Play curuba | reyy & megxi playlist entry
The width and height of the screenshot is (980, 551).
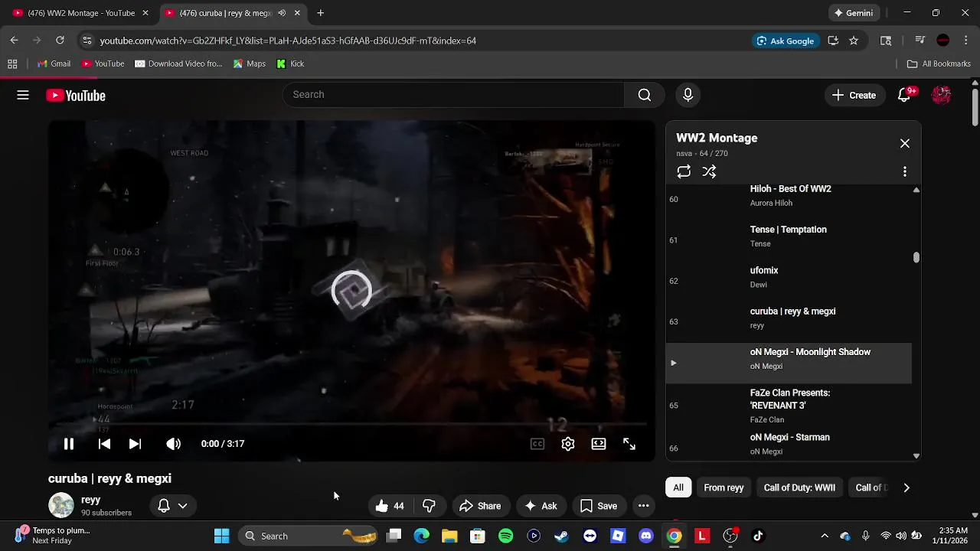789,321
